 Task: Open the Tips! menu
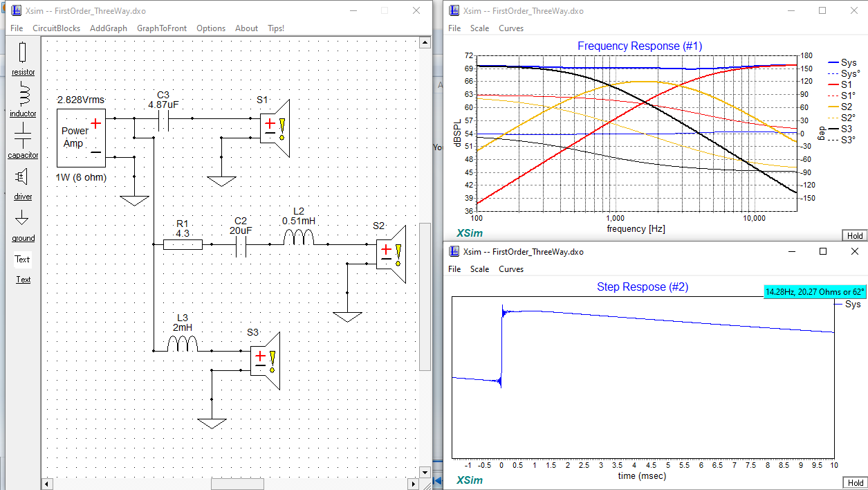[276, 28]
